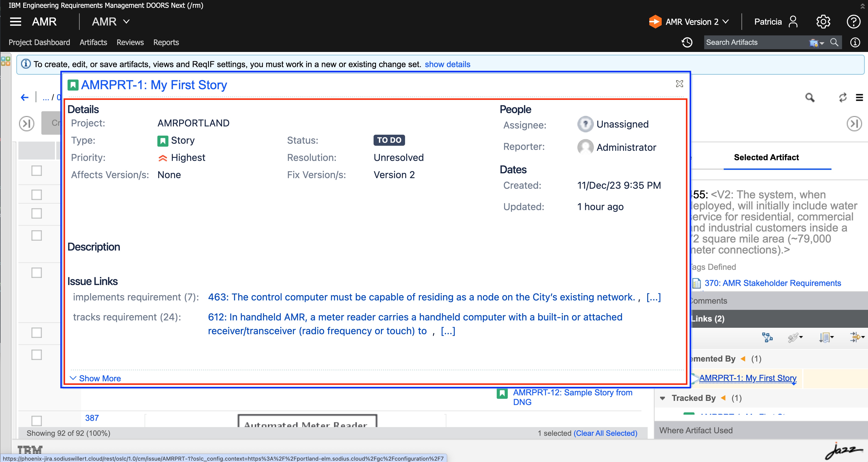Open the AMR component dropdown
The height and width of the screenshot is (462, 868).
[x=111, y=22]
